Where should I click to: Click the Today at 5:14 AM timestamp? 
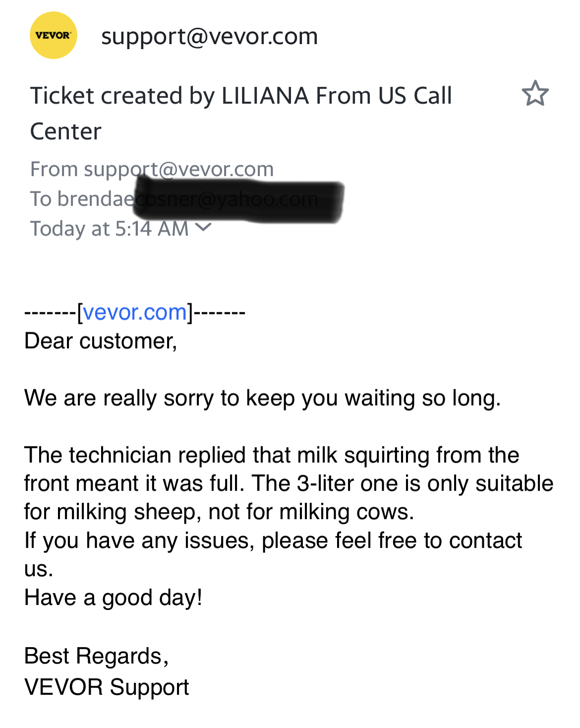110,229
